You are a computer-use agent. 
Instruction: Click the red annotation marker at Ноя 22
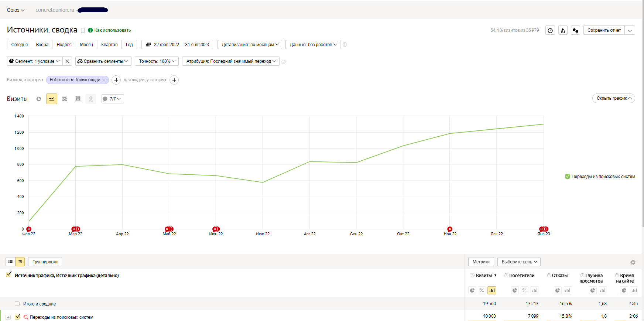(x=450, y=229)
